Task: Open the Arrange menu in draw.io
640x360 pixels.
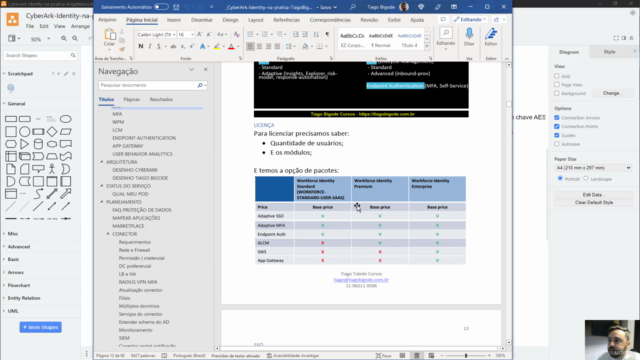Action: (x=80, y=26)
